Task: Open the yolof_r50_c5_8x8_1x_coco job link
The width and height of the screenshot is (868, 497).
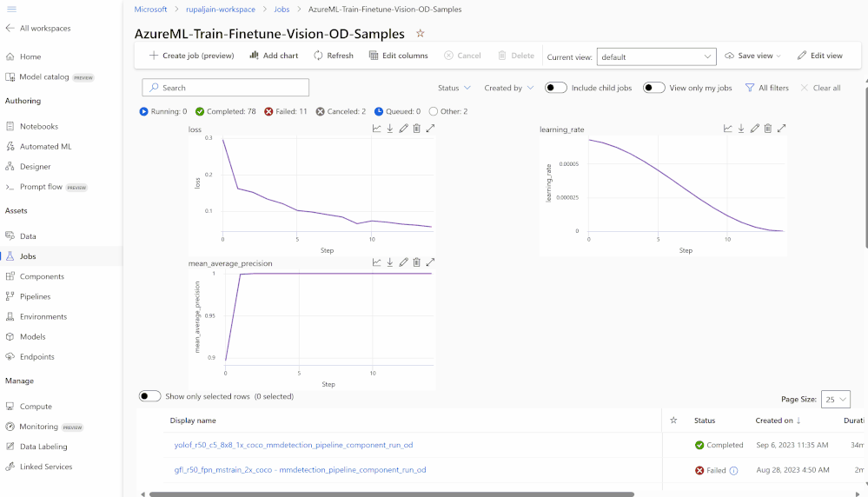Action: pos(294,445)
